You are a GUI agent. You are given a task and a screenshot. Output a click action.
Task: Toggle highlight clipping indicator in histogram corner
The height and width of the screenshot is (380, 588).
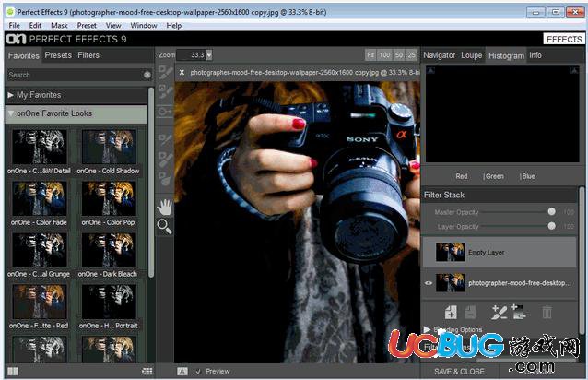pyautogui.click(x=574, y=70)
